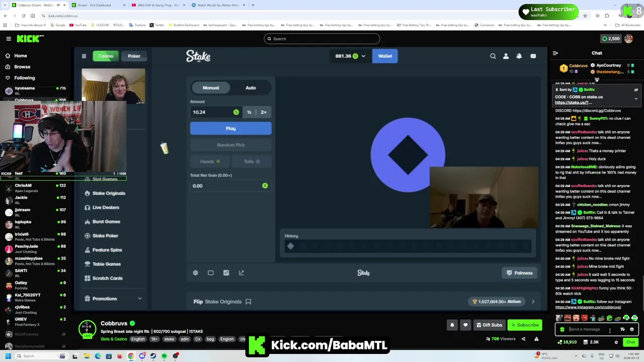Unpin the pinned chat message
The height and width of the screenshot is (362, 644).
[636, 90]
